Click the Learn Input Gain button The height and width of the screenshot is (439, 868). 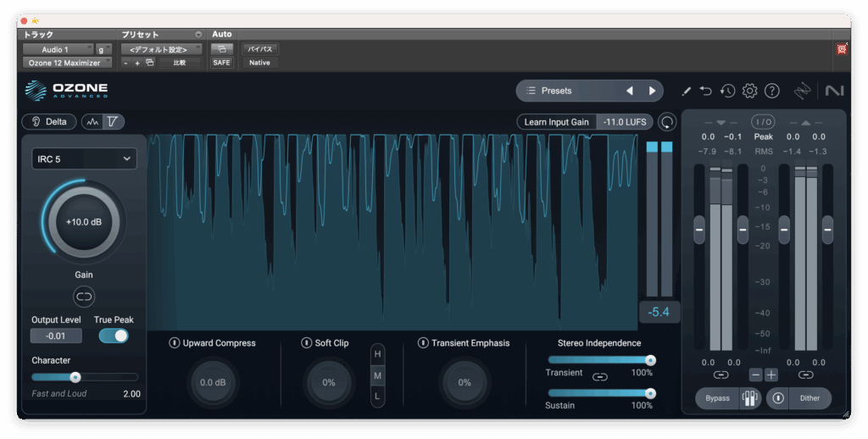[x=556, y=122]
